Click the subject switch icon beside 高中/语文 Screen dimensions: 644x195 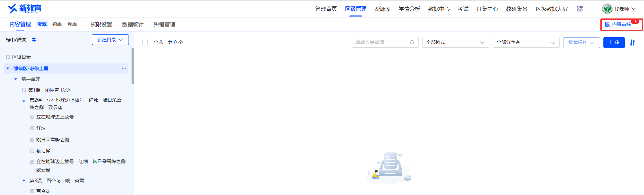click(34, 40)
